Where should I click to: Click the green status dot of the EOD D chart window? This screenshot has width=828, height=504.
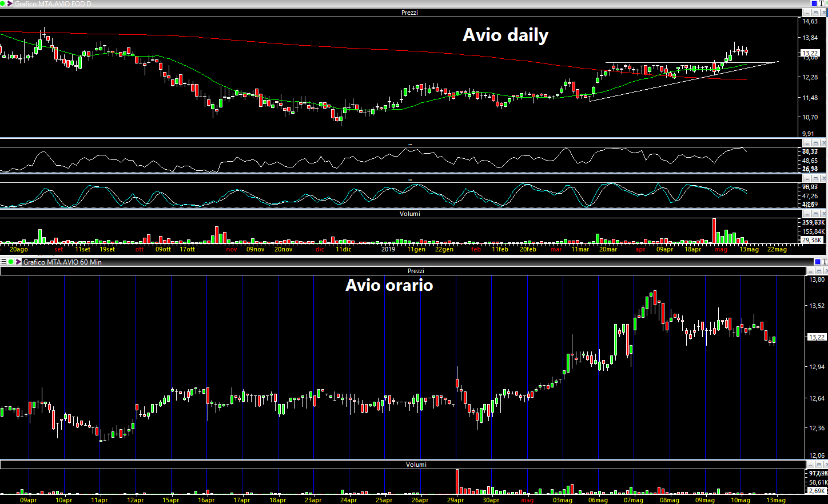[x=2, y=3]
